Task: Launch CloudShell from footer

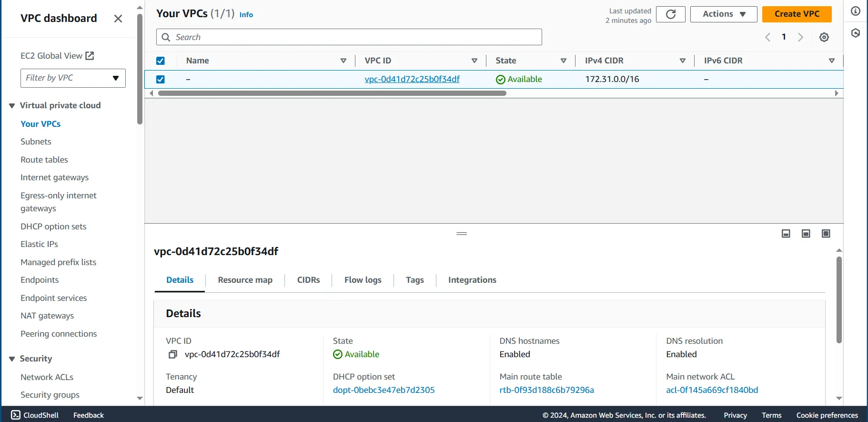Action: click(35, 415)
